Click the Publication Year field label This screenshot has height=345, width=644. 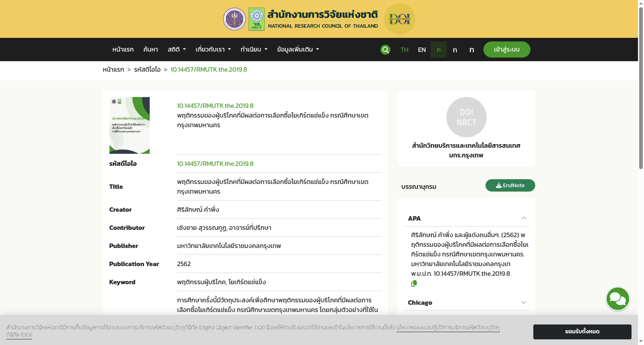pos(134,264)
